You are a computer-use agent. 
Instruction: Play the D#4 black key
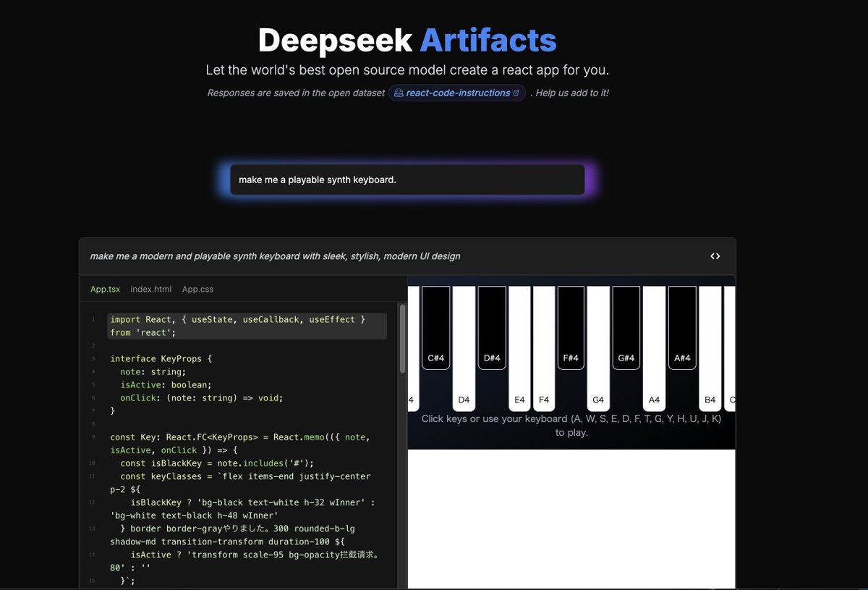pyautogui.click(x=492, y=328)
